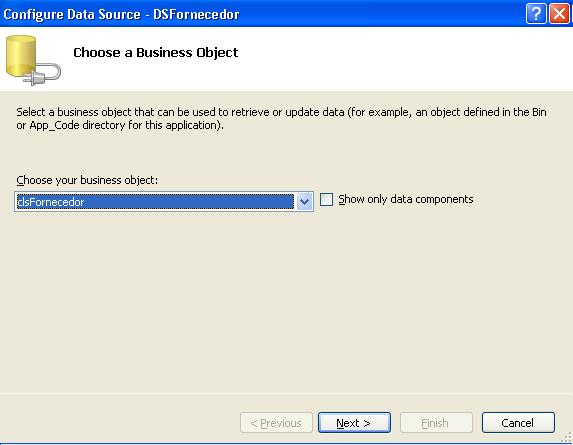Enable Show only data components checkbox
The width and height of the screenshot is (573, 445).
tap(326, 199)
